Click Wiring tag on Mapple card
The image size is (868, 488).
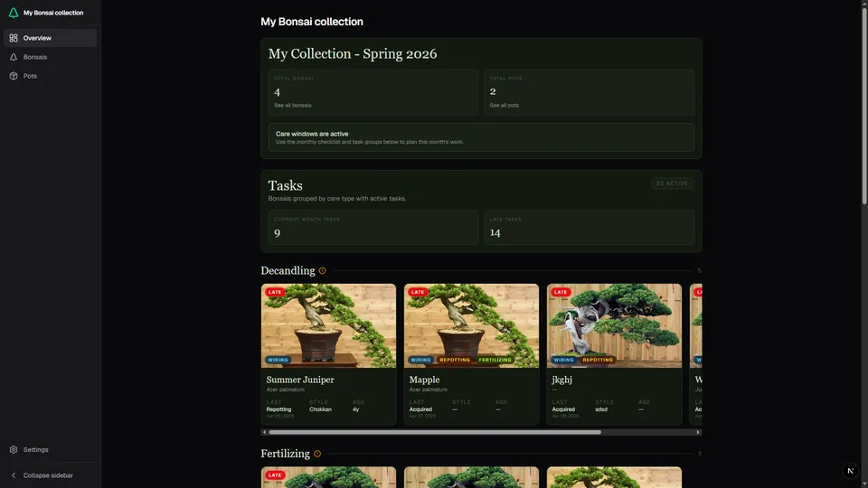click(420, 360)
